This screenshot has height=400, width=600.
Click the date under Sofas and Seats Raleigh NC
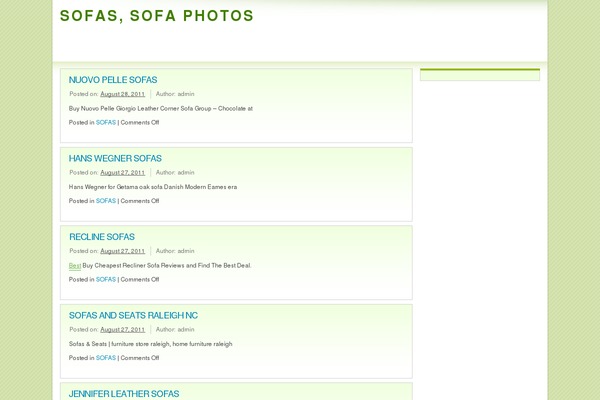[122, 329]
